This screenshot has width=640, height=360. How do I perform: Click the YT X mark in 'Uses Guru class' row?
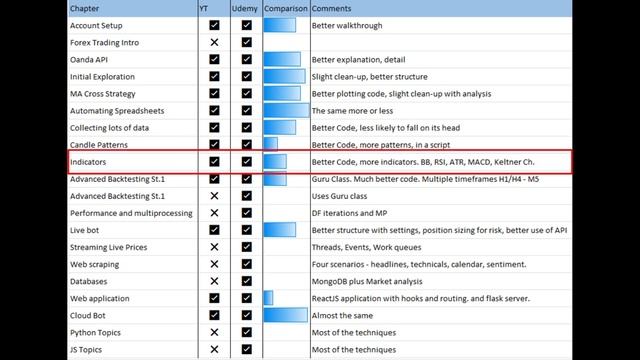pos(214,196)
